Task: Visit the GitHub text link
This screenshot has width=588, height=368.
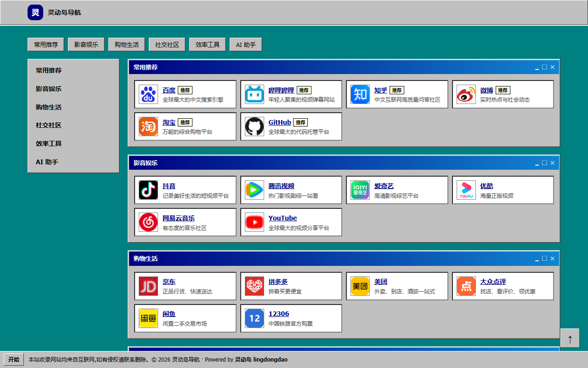Action: coord(280,122)
